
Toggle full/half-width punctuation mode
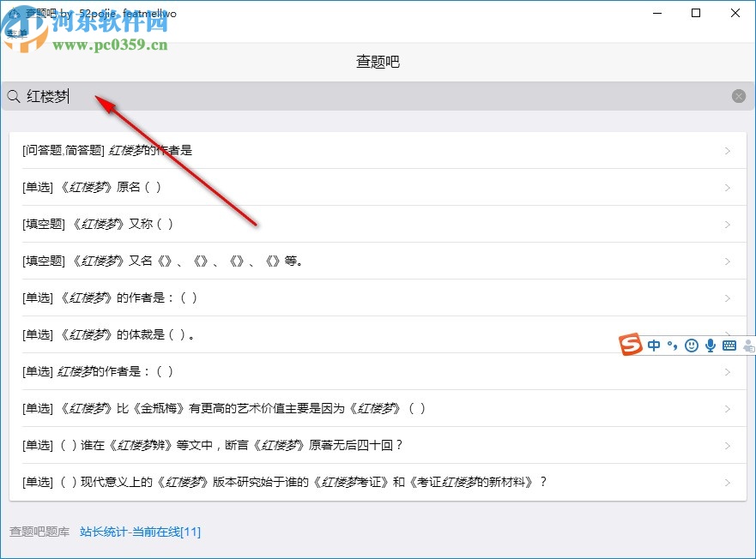coord(672,346)
